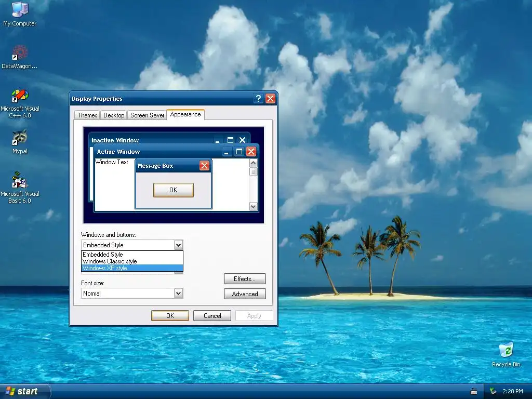Confirm with the dialog's bottom OK button
532x399 pixels.
click(x=170, y=315)
